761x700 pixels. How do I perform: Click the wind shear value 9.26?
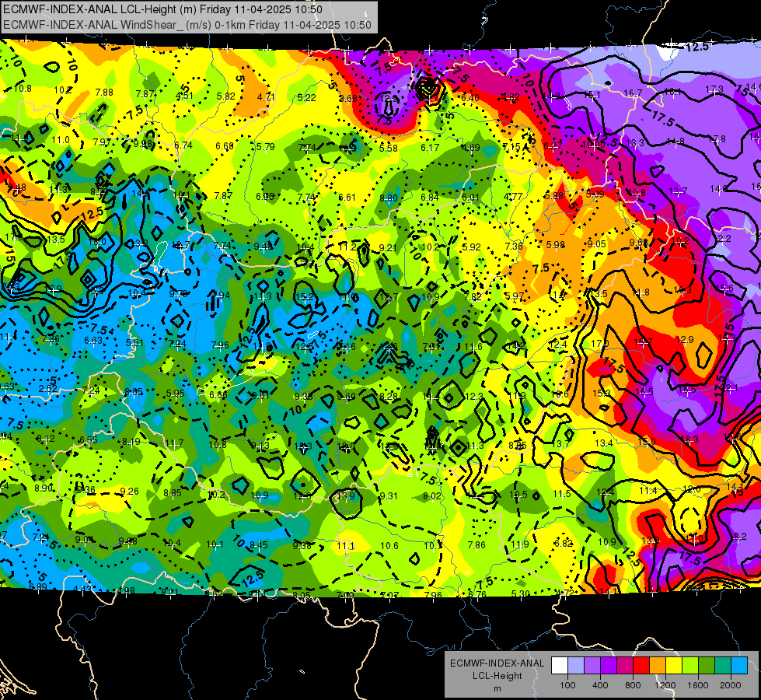(129, 491)
